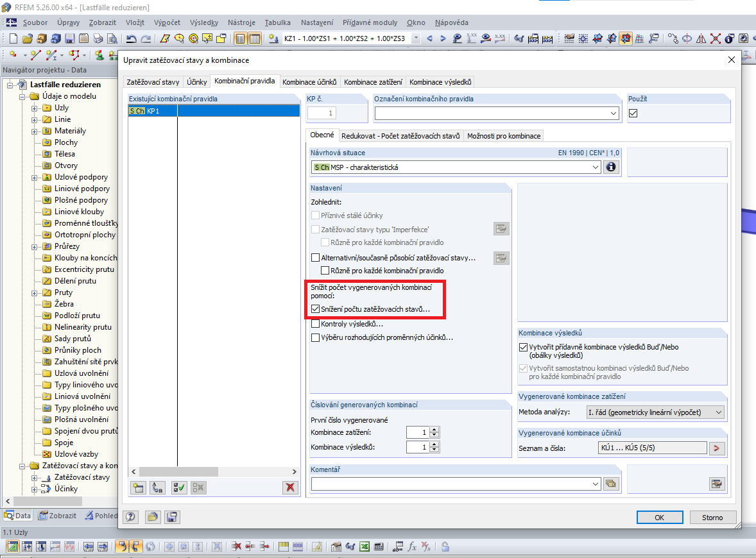Open design situation info button

[610, 167]
